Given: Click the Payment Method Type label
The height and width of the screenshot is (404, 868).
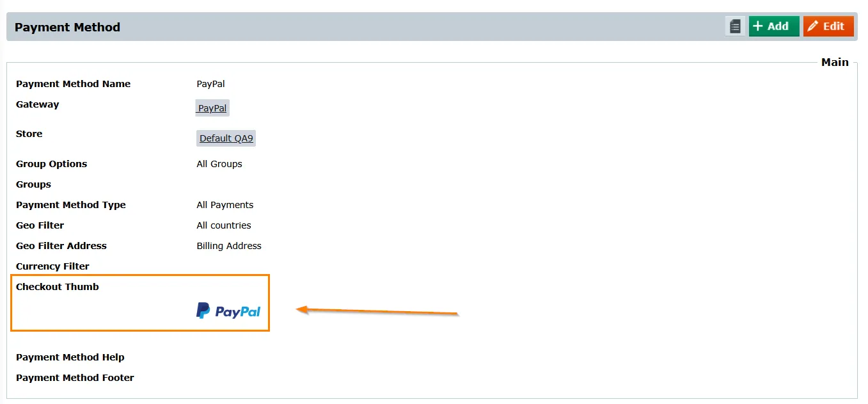Looking at the screenshot, I should [x=70, y=205].
